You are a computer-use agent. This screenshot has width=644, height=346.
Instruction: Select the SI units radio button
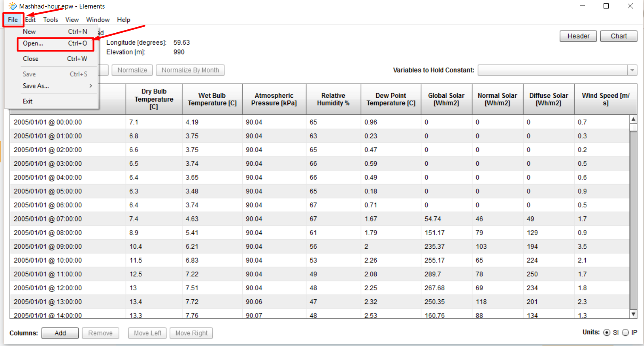click(x=607, y=332)
